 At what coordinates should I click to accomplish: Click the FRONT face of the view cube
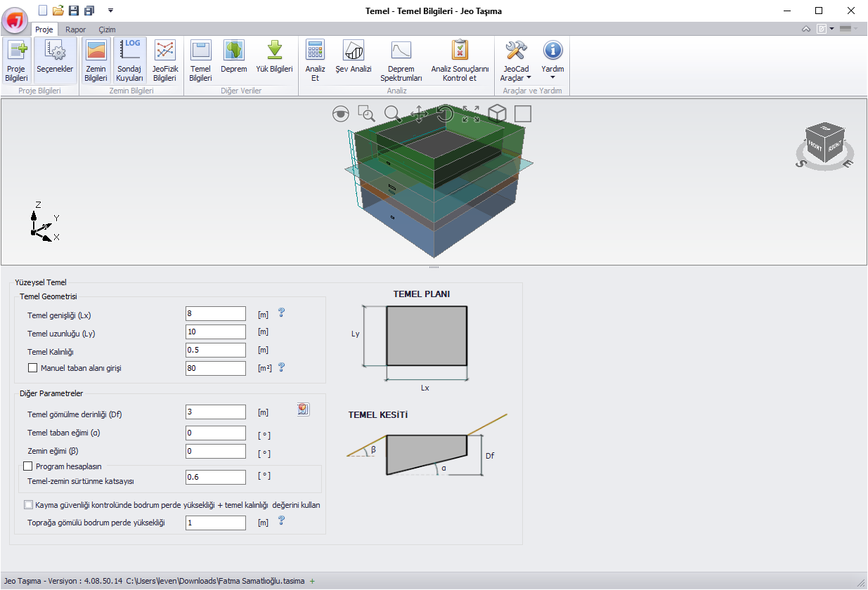point(815,146)
